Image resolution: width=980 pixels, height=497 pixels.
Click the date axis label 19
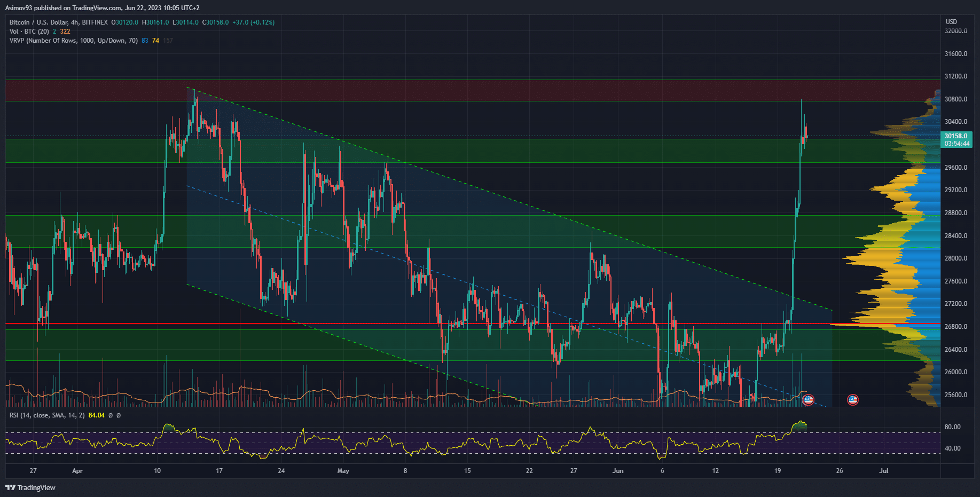778,471
